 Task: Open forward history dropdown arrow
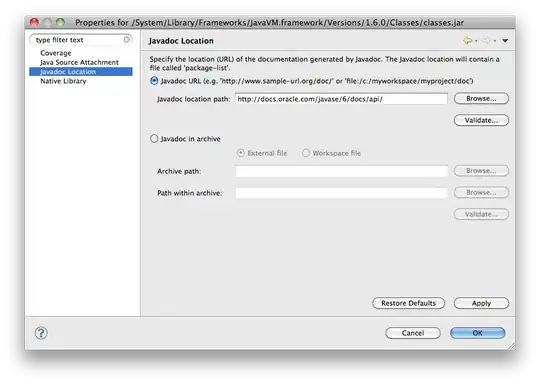click(x=495, y=41)
